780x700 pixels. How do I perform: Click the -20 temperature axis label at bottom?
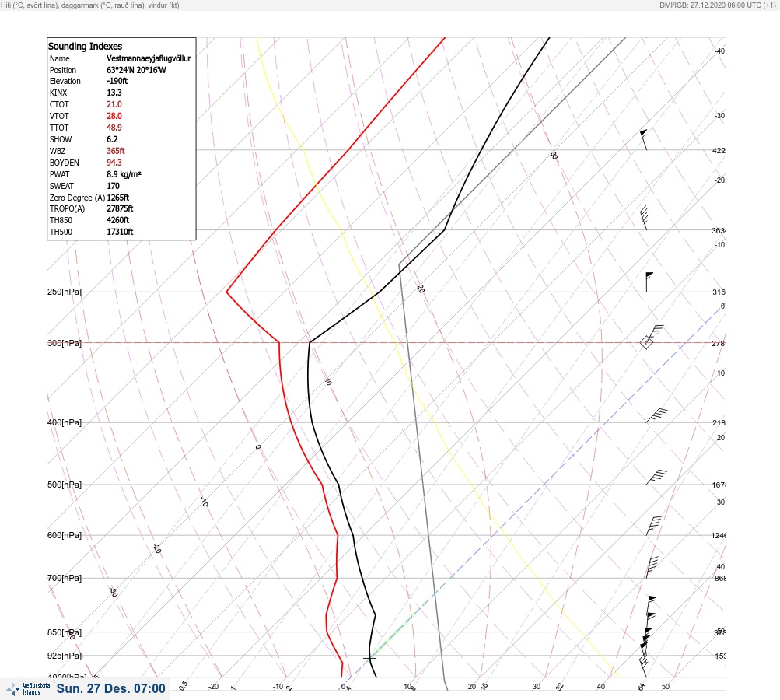tap(213, 687)
